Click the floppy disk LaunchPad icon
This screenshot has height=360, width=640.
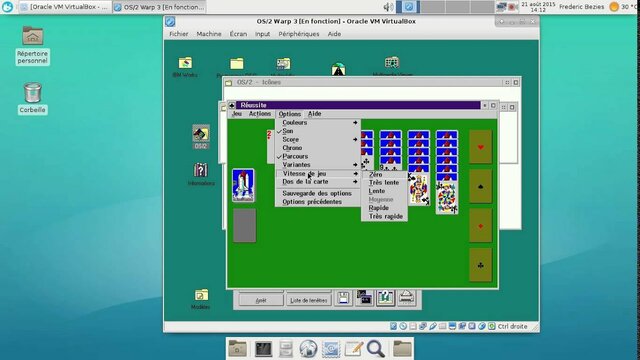point(343,298)
